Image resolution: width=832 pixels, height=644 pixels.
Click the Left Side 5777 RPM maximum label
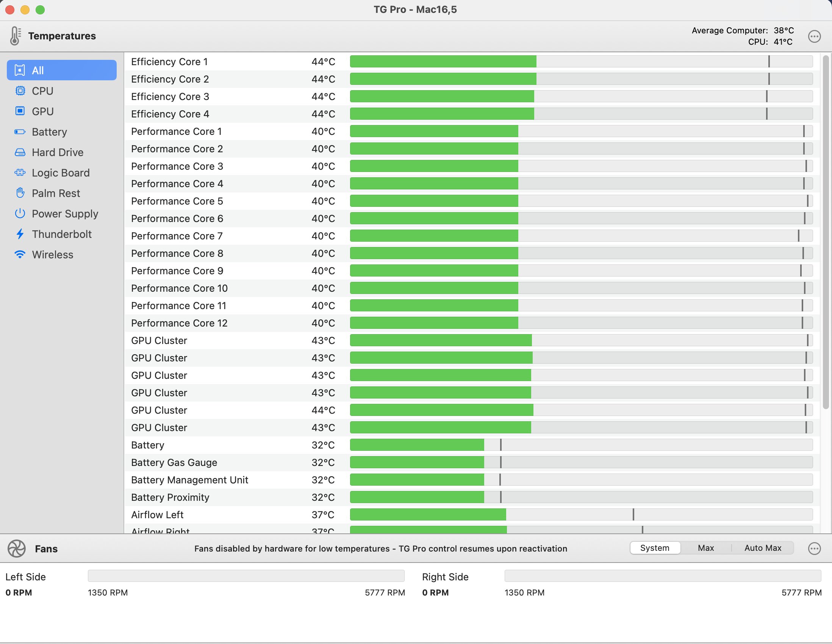click(385, 592)
